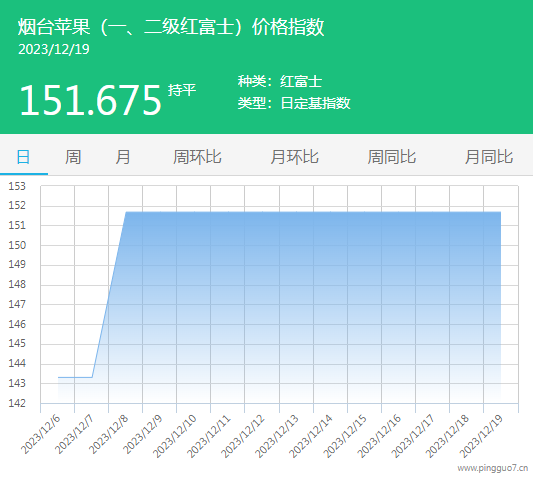The image size is (533, 478).
Task: Click the 2023/12/15 axis label
Action: 345,436
